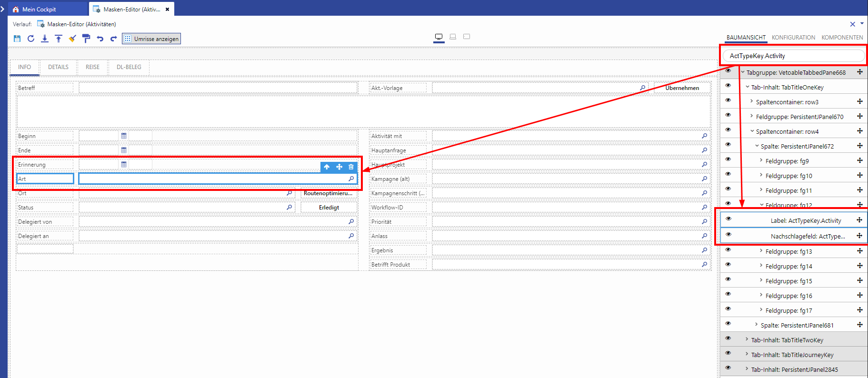Switch to the KONFIGURATION panel tab
The height and width of the screenshot is (378, 868).
click(793, 38)
